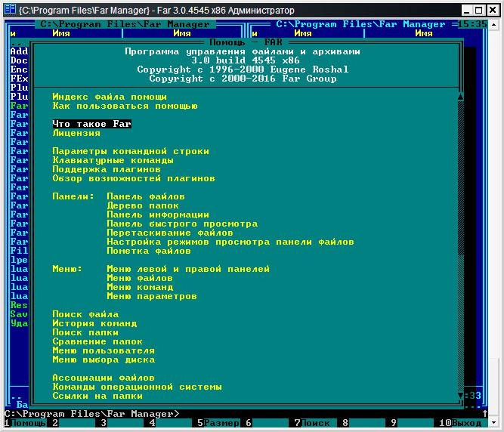Open "Ассоциации файлов" help topic
Screen dimensions: 504x432
click(x=104, y=378)
